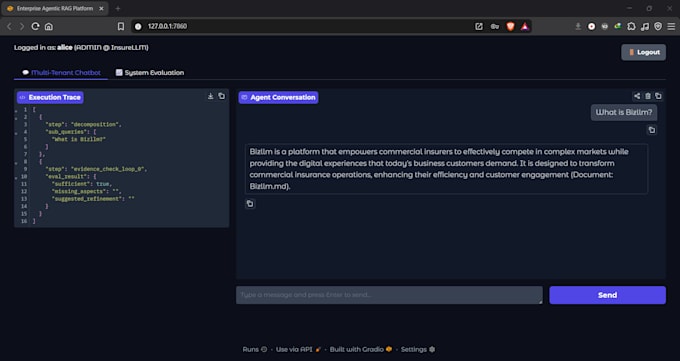Copy the Execution Trace code
The image size is (680, 361).
tap(222, 96)
